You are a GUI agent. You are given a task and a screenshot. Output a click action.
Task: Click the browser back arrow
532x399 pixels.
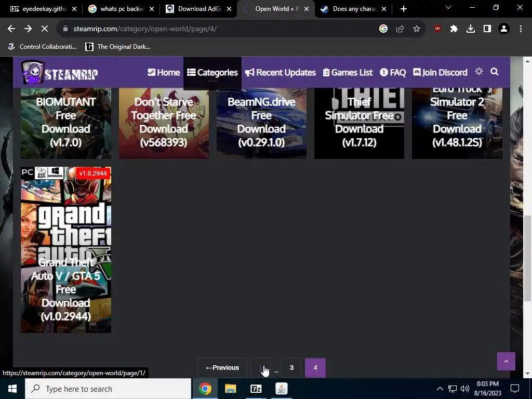tap(11, 29)
